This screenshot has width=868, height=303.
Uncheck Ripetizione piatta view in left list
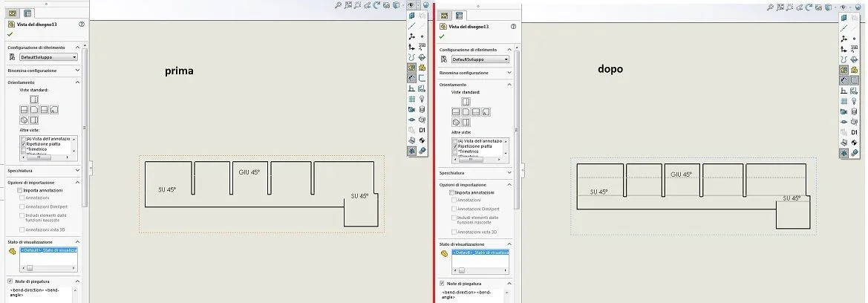tap(23, 143)
